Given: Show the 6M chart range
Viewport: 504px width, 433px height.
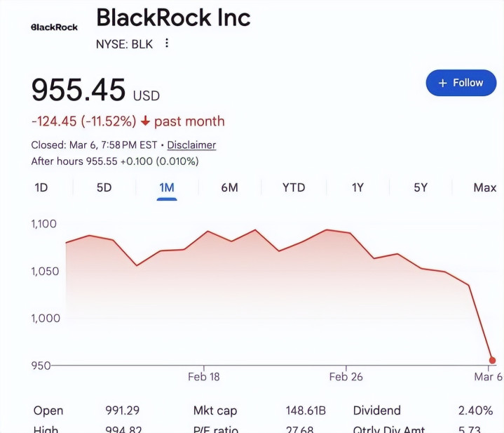Looking at the screenshot, I should click(x=229, y=187).
